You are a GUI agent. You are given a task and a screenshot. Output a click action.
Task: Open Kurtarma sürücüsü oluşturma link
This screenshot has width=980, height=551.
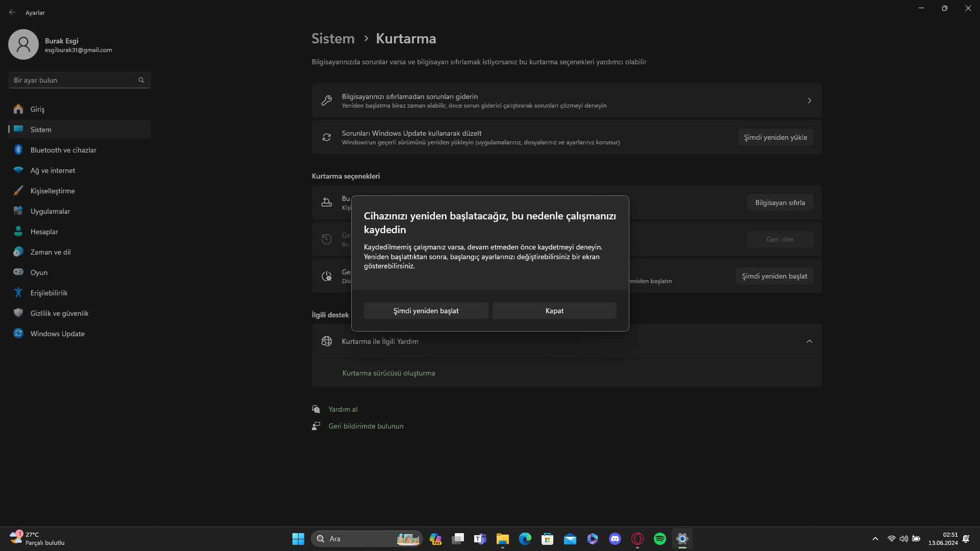coord(388,373)
